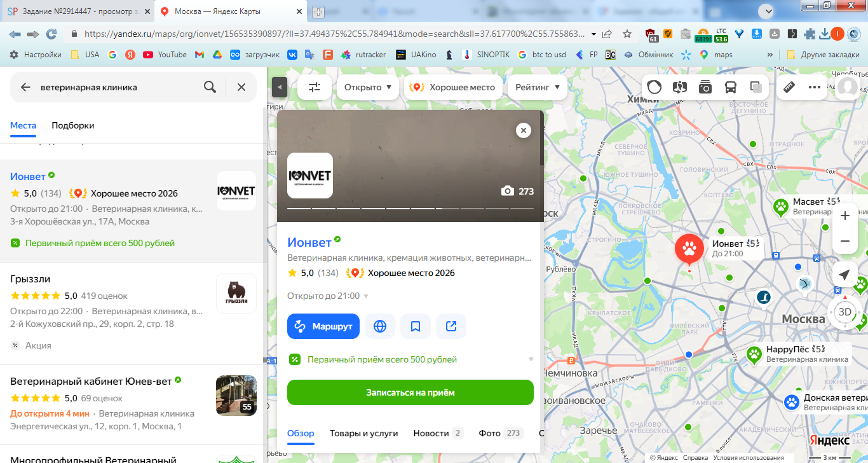Open the user profile avatar
The height and width of the screenshot is (463, 868).
tap(848, 87)
